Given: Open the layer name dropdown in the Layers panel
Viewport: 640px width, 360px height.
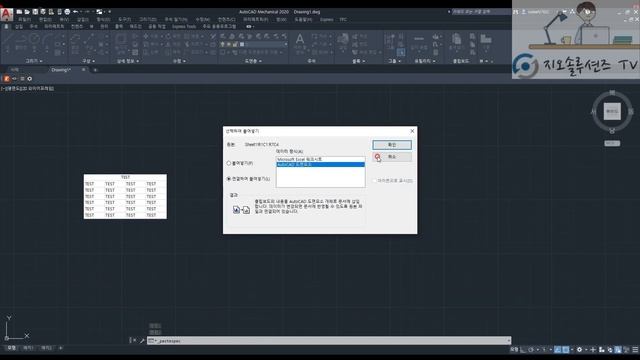Looking at the screenshot, I should pos(285,44).
